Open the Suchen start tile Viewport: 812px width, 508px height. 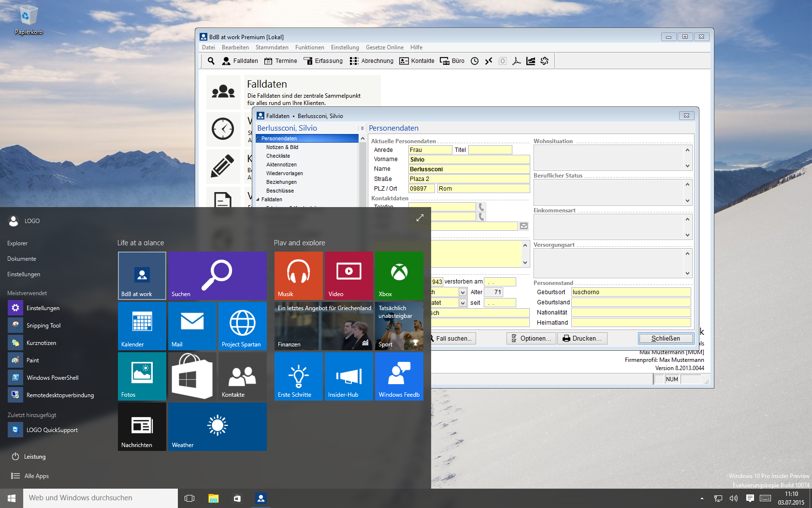(217, 276)
